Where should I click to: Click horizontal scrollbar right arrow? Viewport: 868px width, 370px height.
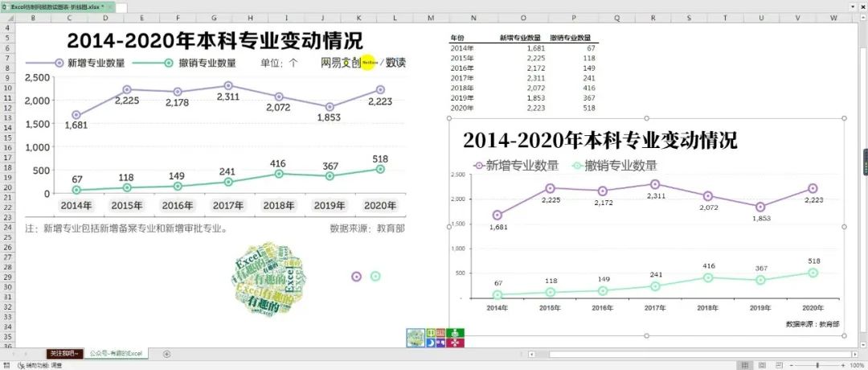pos(854,354)
